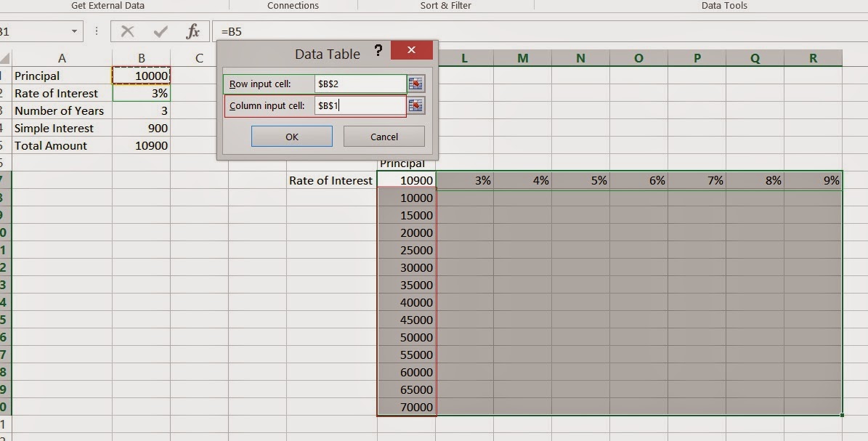Click the Column input cell range selector icon
868x441 pixels.
coord(416,105)
